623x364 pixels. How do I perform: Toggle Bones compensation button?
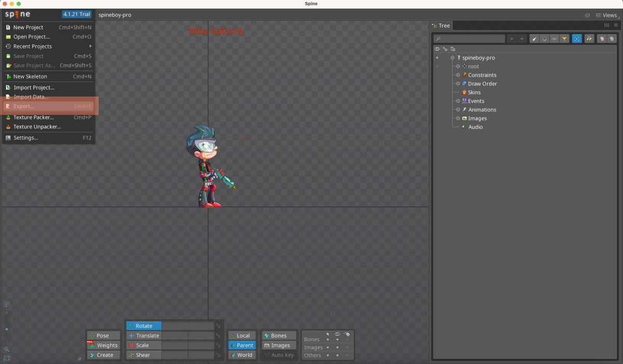coord(279,335)
